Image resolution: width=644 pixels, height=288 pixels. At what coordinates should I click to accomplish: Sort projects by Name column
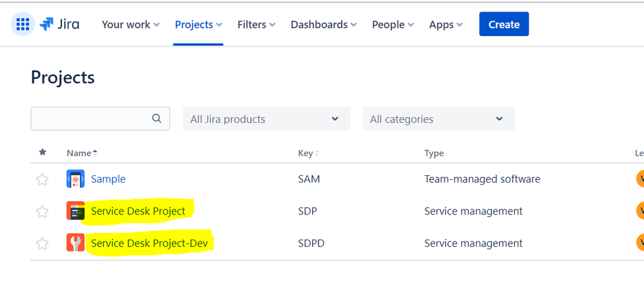(x=82, y=153)
